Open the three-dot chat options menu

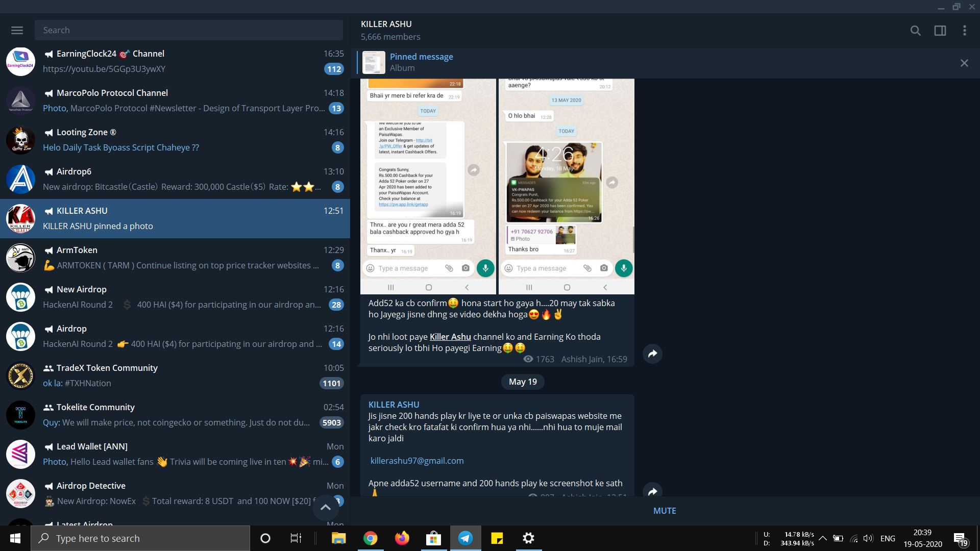[964, 31]
